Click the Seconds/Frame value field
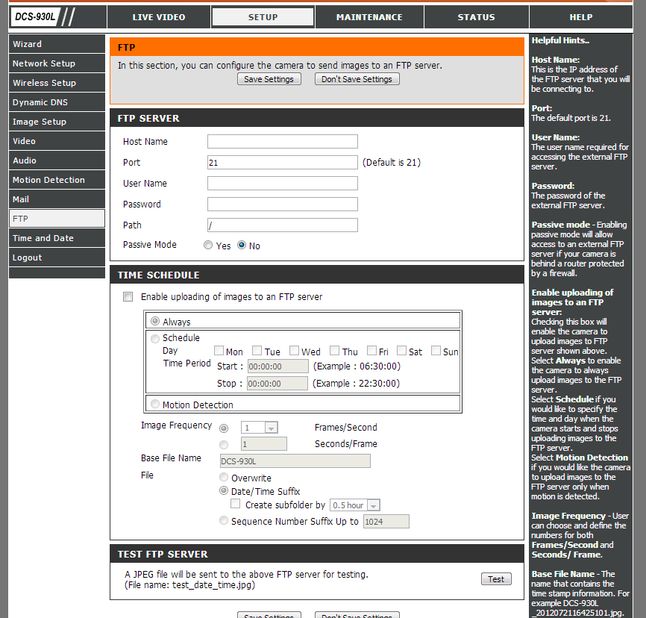 pyautogui.click(x=264, y=444)
